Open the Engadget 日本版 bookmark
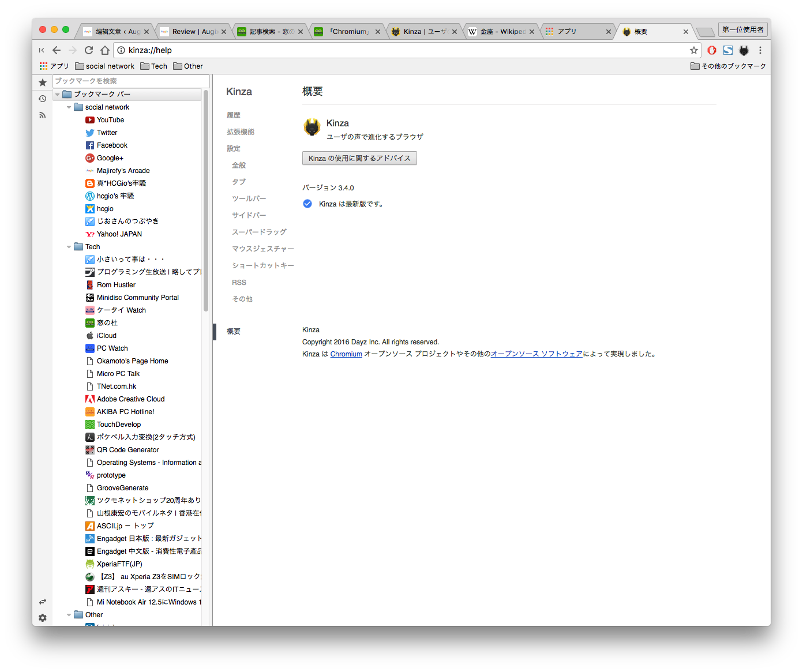Screen dimensions: 803x672 pos(143,539)
